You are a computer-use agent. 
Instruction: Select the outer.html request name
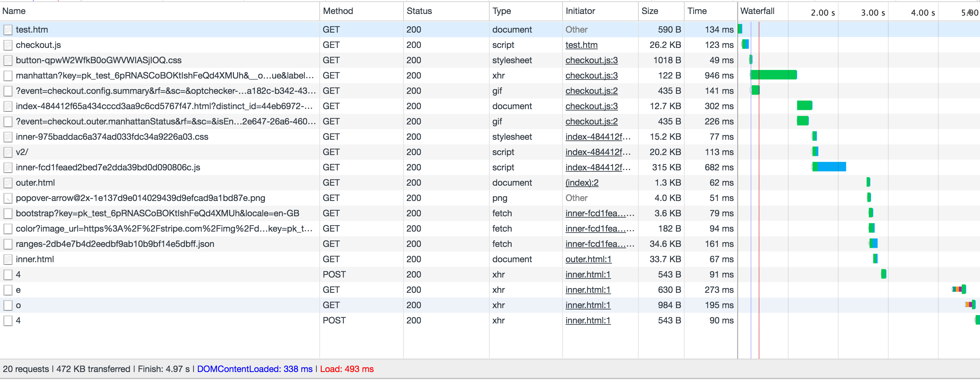(35, 183)
